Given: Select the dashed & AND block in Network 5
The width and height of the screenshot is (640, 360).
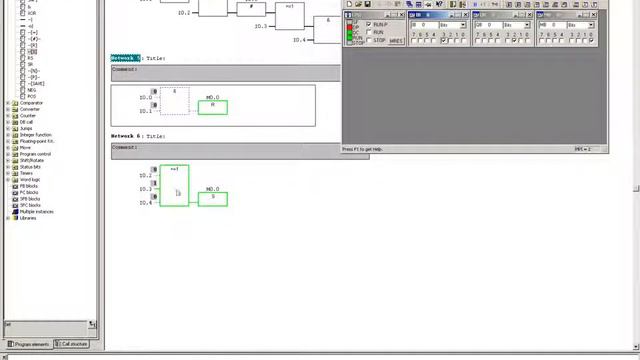Looking at the screenshot, I should pos(175,101).
